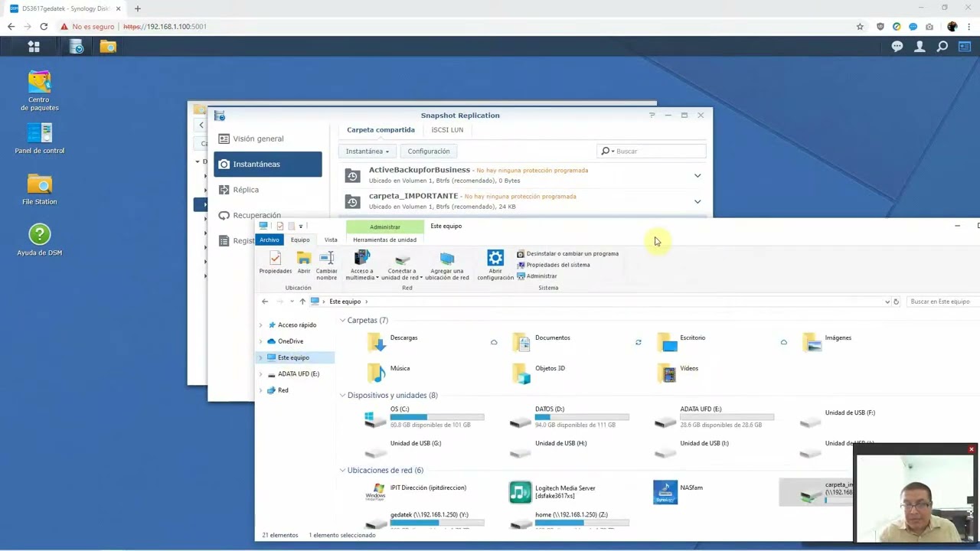The image size is (980, 551).
Task: Select the OS (C:) drive
Action: point(425,417)
